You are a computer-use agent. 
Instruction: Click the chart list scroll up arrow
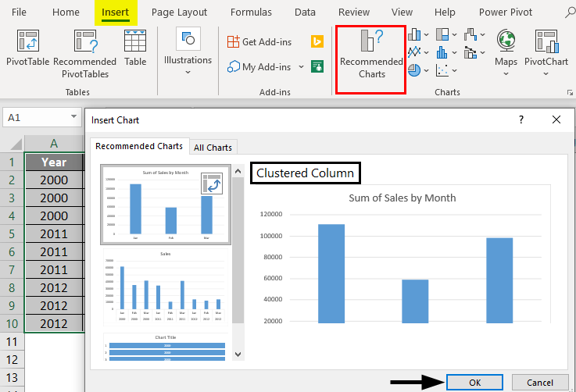click(238, 171)
